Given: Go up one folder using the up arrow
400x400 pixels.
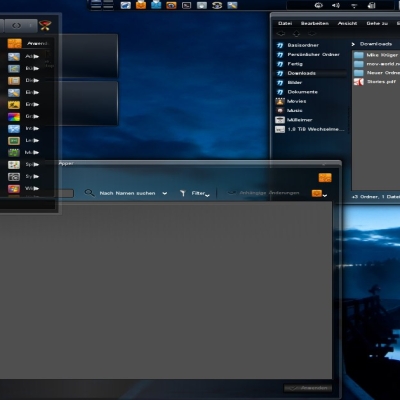Looking at the screenshot, I should (296, 34).
